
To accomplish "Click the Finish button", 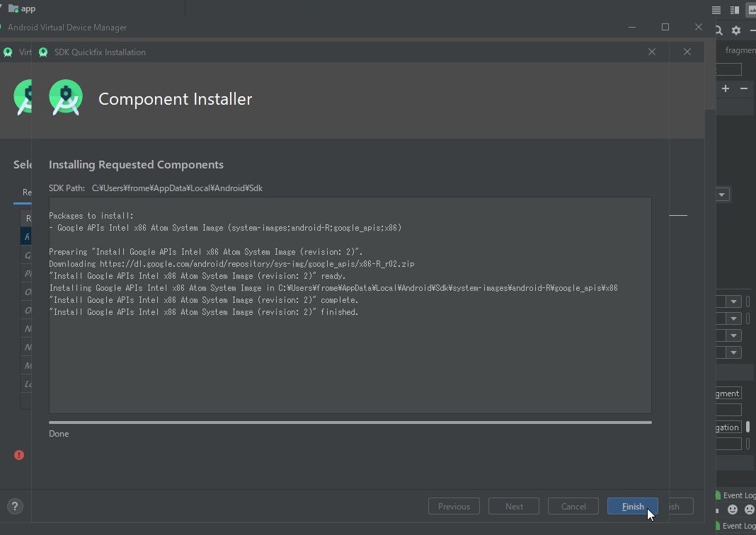I will click(631, 506).
